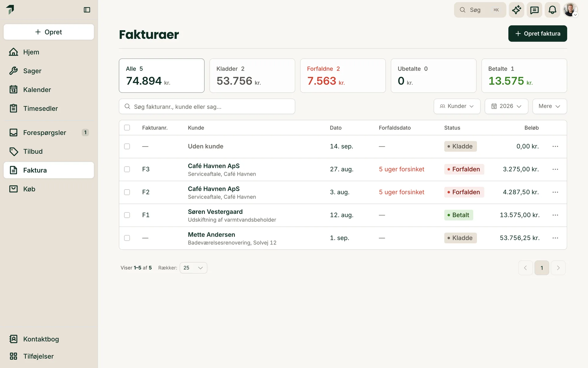Click the Opret button in sidebar

49,32
